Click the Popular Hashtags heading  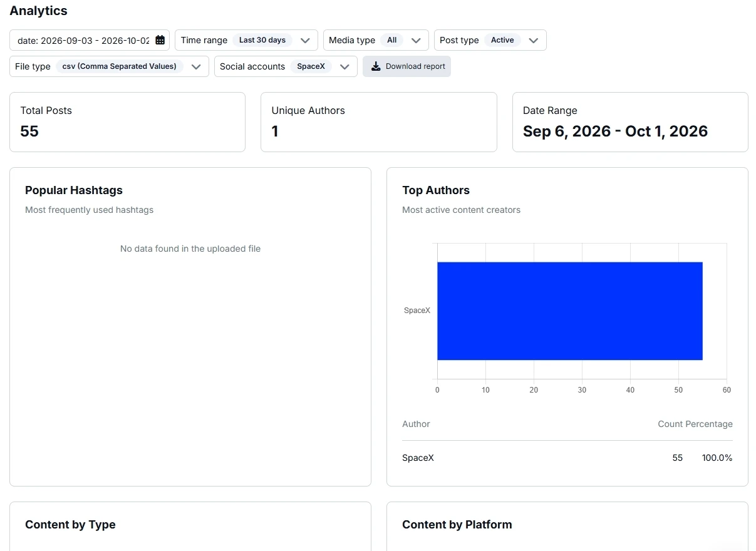[74, 190]
